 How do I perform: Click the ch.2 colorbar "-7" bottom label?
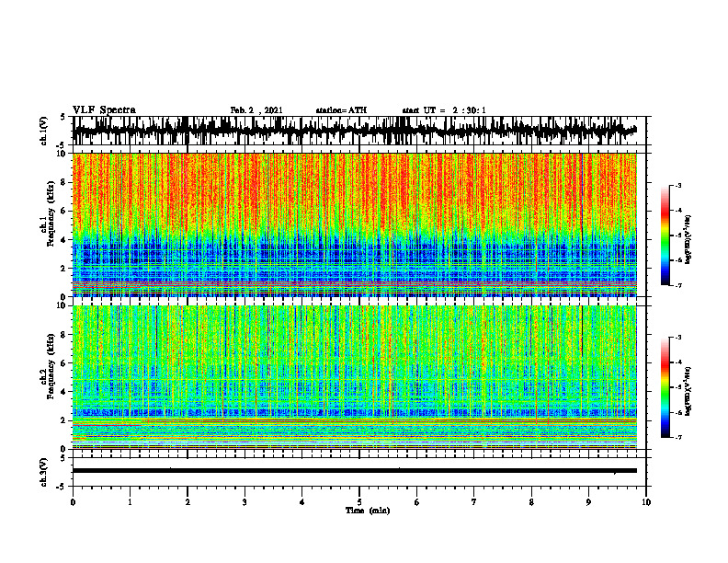[x=678, y=438]
